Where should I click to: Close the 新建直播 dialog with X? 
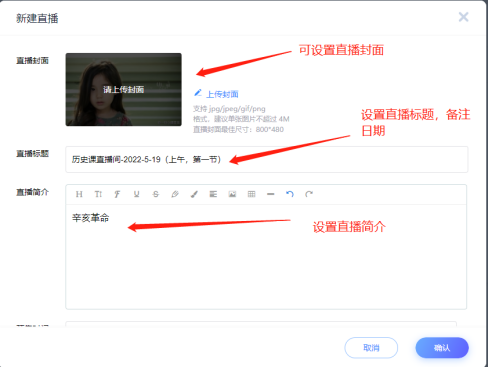tap(463, 17)
